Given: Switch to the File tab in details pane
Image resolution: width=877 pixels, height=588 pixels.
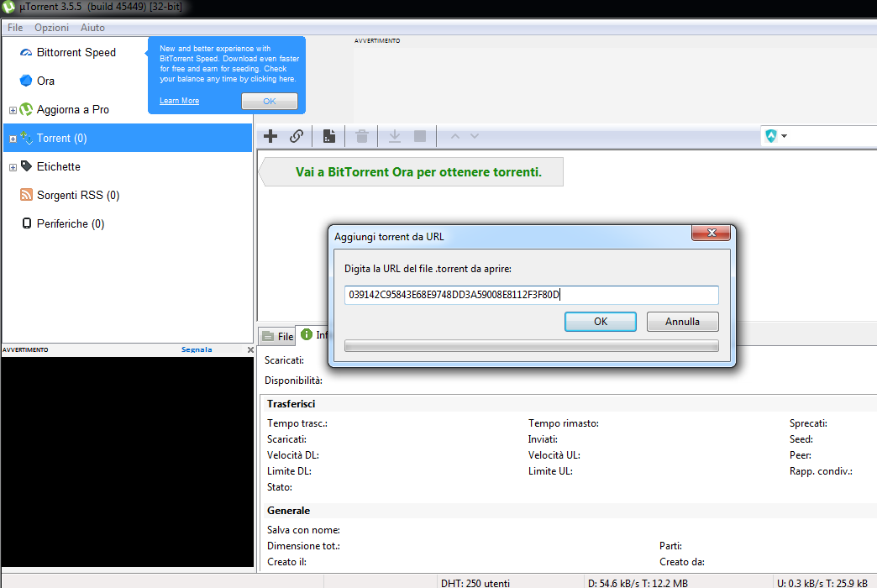Looking at the screenshot, I should click(x=277, y=336).
